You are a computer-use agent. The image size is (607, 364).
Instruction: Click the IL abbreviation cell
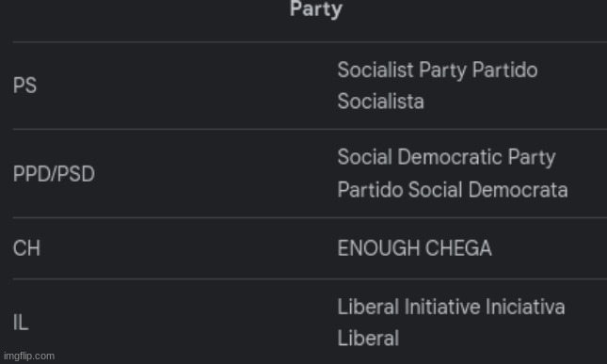pos(21,323)
